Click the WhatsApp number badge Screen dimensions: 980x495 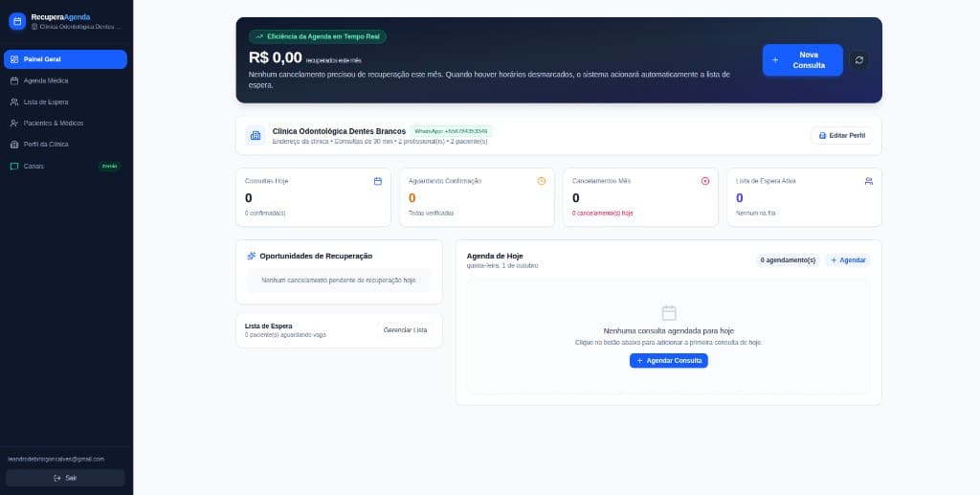tap(451, 131)
